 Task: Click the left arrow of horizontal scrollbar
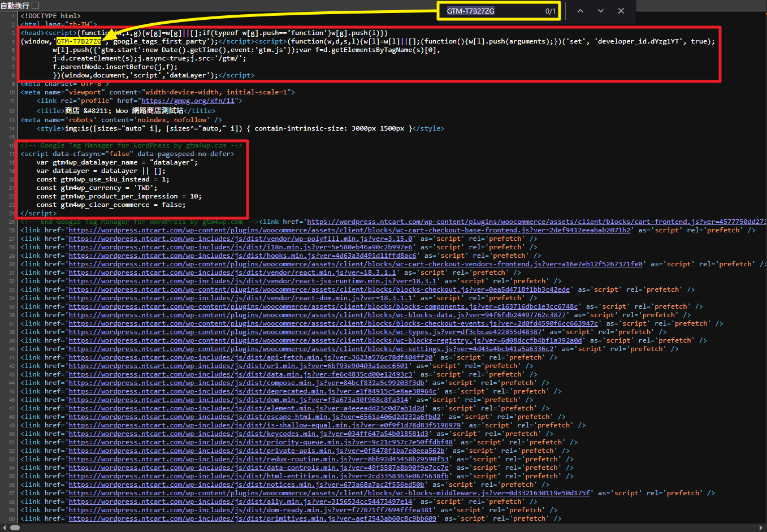pyautogui.click(x=5, y=527)
